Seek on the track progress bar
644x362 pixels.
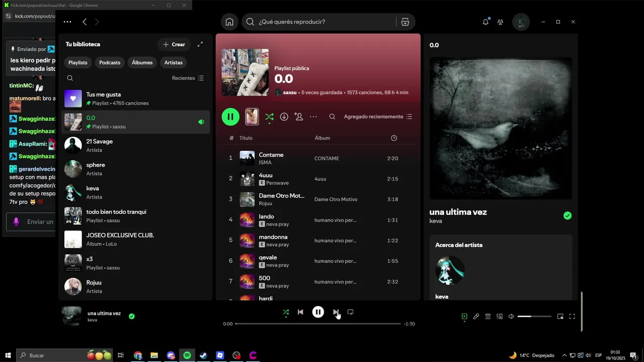(318, 324)
